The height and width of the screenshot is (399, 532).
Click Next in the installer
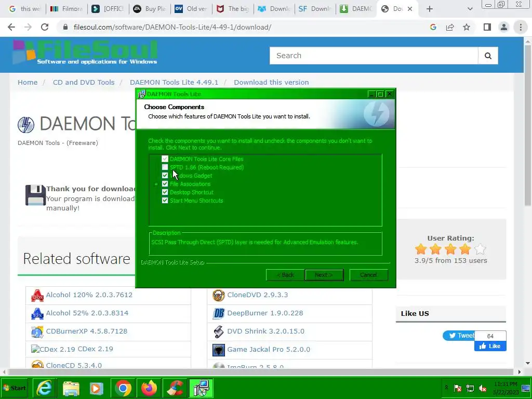[324, 275]
